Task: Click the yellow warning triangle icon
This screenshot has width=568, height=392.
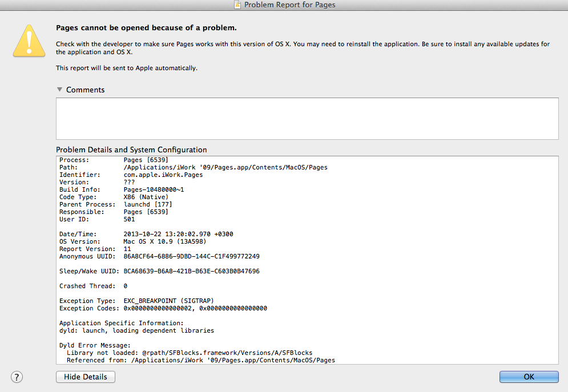Action: tap(29, 41)
